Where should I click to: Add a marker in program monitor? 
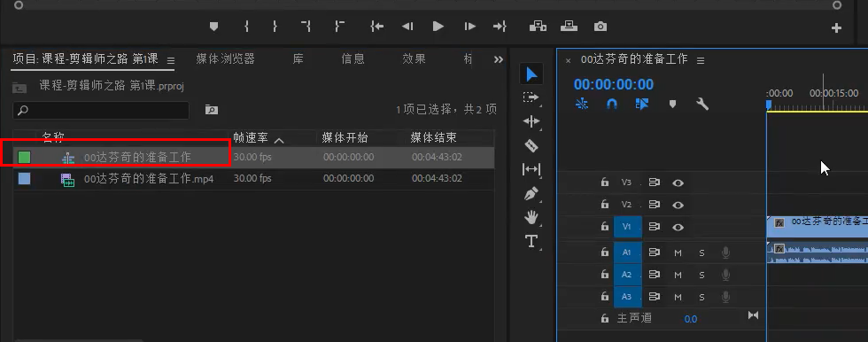[213, 26]
